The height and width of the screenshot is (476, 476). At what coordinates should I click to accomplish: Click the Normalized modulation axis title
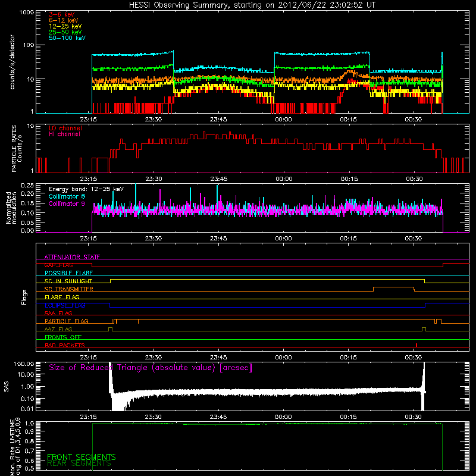tap(11, 208)
